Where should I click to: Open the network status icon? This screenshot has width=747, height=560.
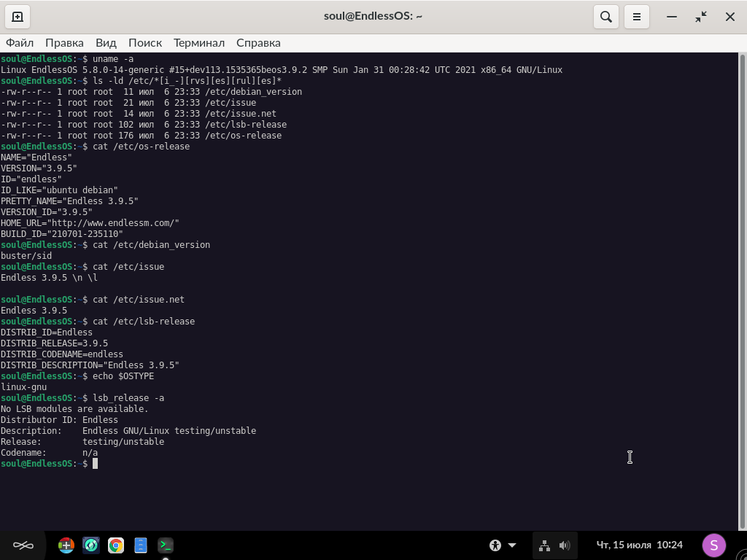[544, 545]
